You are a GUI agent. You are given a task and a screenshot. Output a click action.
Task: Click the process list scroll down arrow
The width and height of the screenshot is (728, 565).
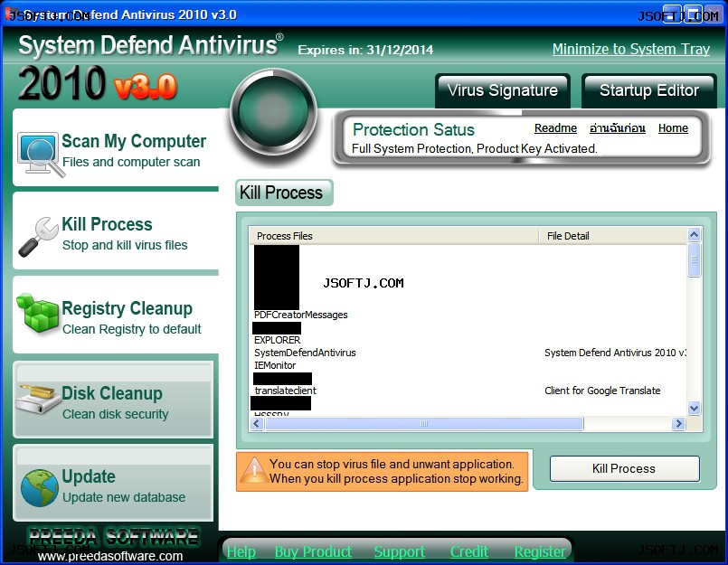pos(695,409)
